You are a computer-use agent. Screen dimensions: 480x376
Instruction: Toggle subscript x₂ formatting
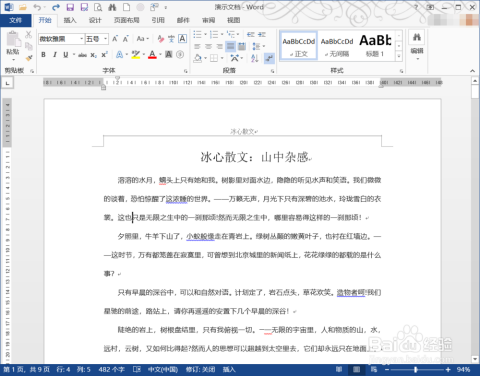(94, 55)
